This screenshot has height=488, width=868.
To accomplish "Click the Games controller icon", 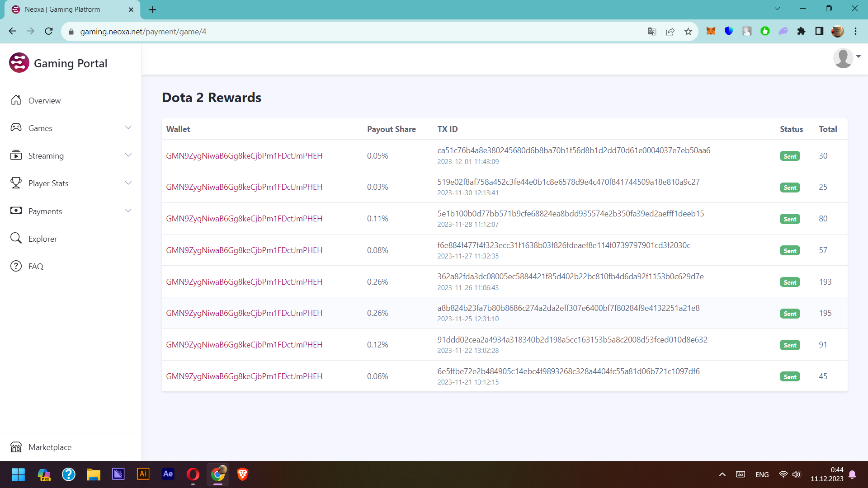I will 16,128.
